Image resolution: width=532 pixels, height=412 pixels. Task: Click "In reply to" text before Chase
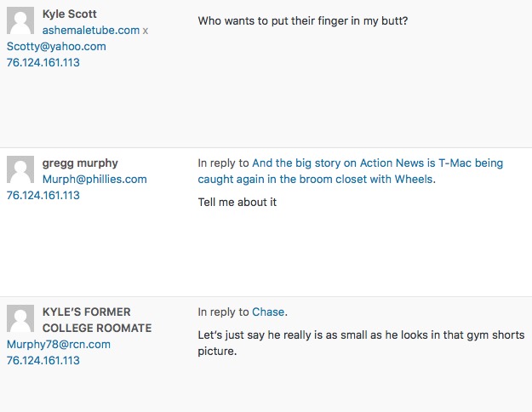(x=223, y=312)
